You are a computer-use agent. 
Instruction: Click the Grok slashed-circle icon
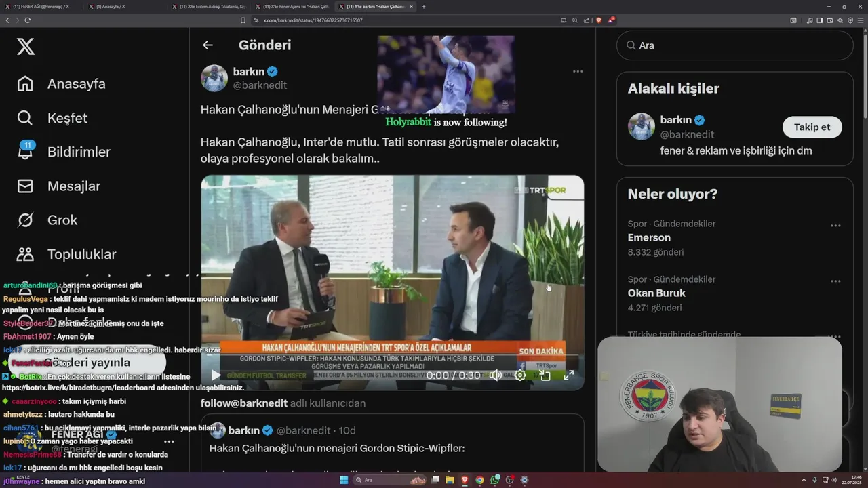click(25, 220)
